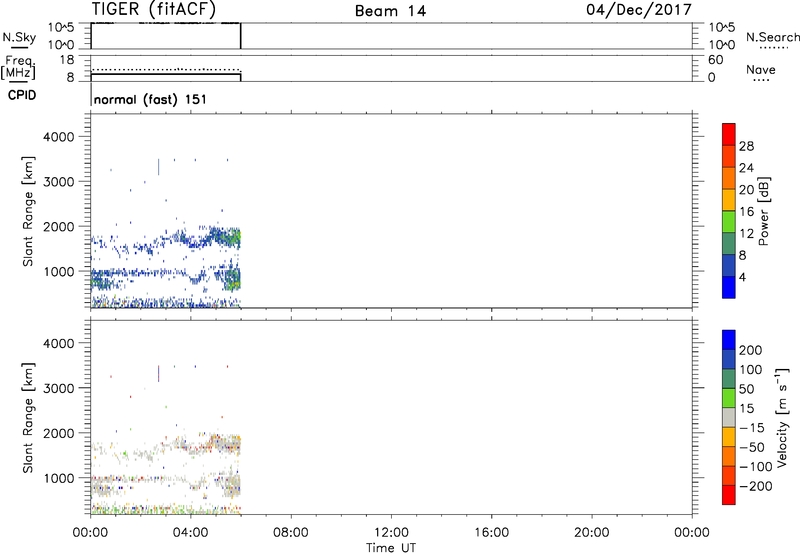The image size is (800, 554).
Task: Click the 28 tick on the power colorbar
Action: pyautogui.click(x=746, y=146)
